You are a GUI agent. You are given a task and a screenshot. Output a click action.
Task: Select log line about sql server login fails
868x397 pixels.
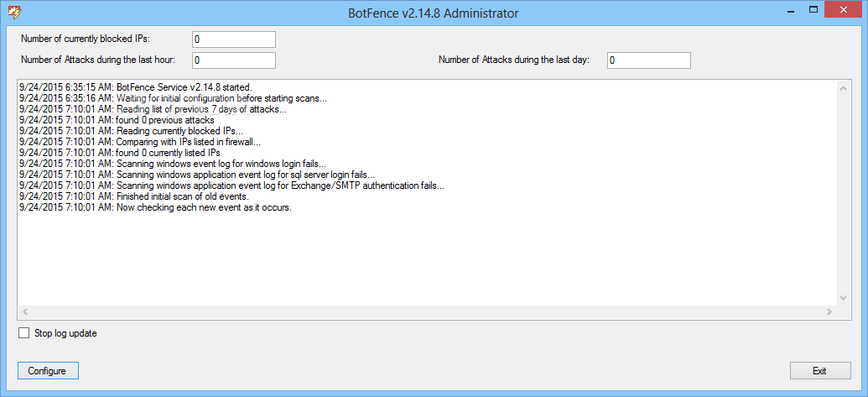point(197,175)
